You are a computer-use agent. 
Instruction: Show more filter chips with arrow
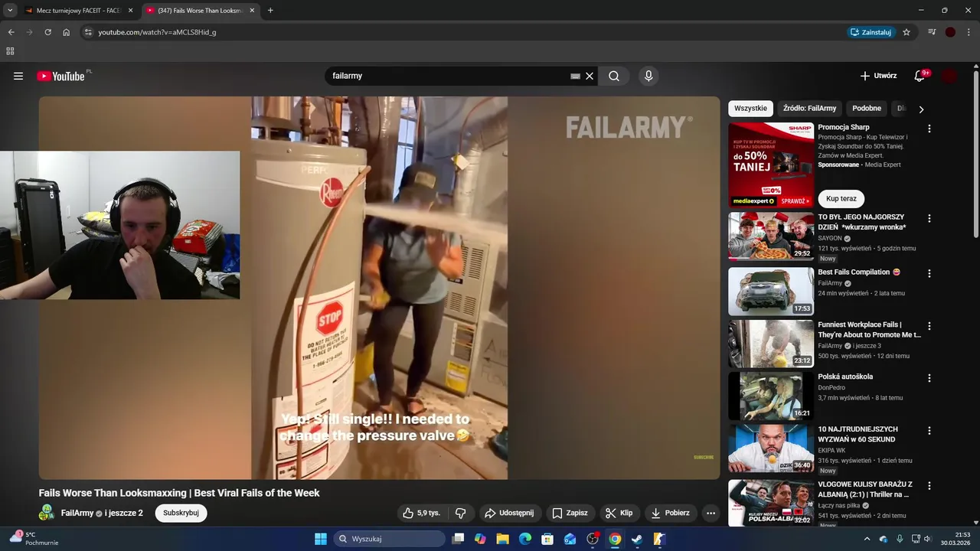tap(921, 109)
